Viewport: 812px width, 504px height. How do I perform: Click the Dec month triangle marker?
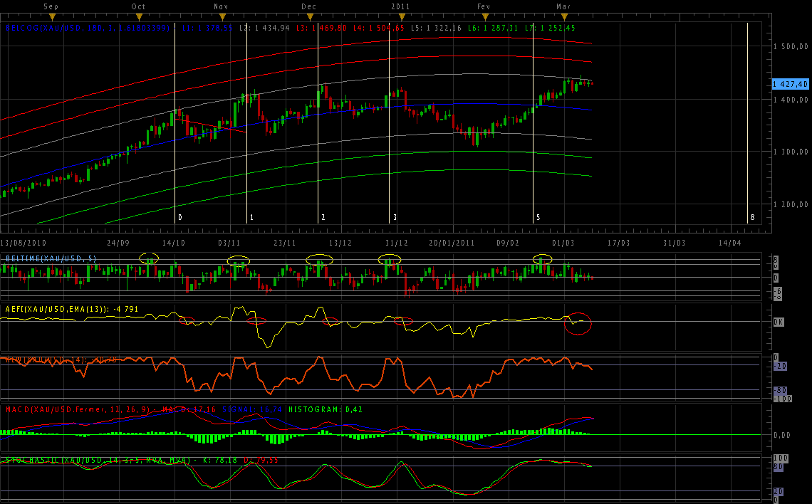[309, 16]
